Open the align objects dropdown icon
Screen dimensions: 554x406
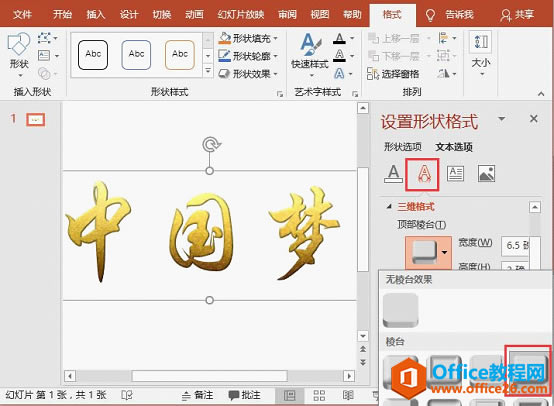[447, 38]
